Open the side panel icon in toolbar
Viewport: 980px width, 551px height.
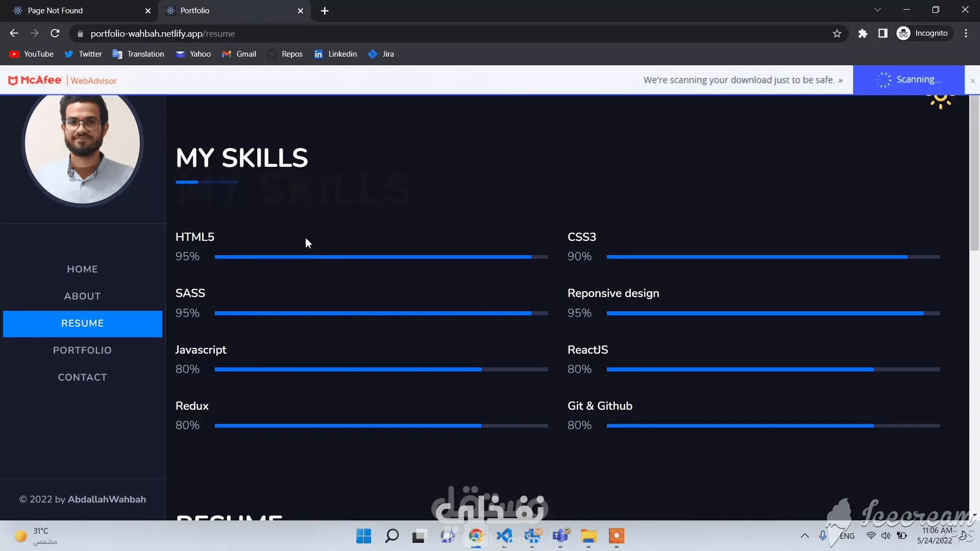(883, 34)
